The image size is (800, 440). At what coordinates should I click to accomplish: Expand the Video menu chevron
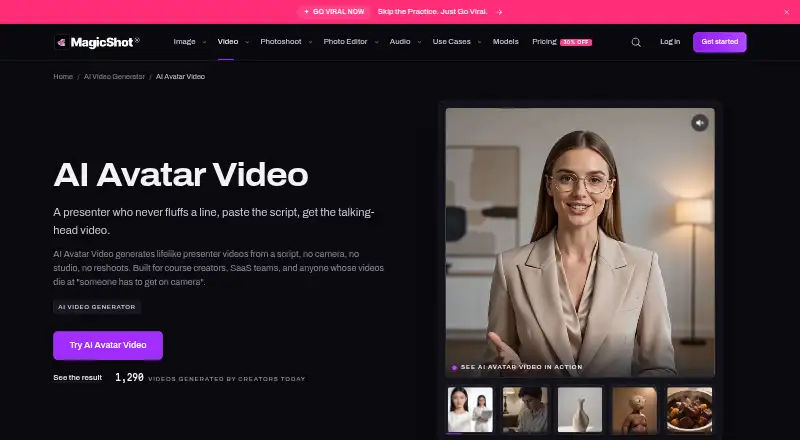[x=247, y=42]
